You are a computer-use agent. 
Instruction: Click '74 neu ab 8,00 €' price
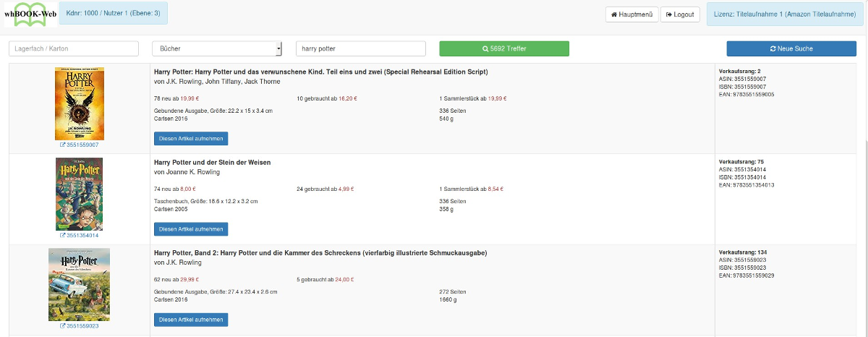click(x=174, y=189)
